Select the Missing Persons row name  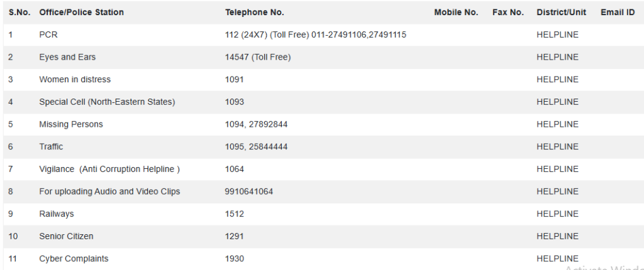pos(71,124)
